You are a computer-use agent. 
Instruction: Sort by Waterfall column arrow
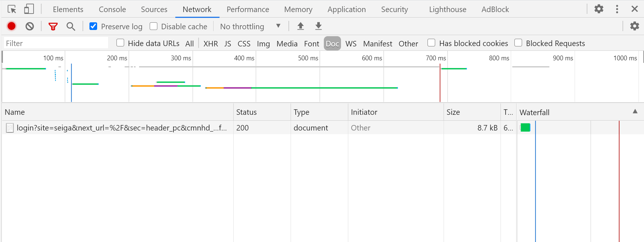point(635,111)
